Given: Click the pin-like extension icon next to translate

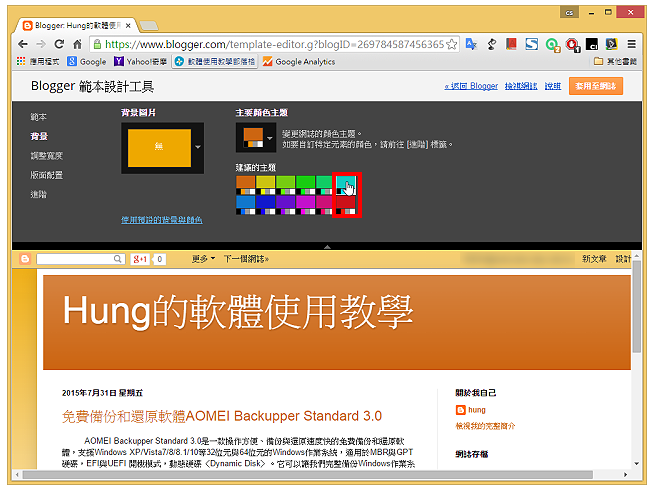Looking at the screenshot, I should point(492,44).
